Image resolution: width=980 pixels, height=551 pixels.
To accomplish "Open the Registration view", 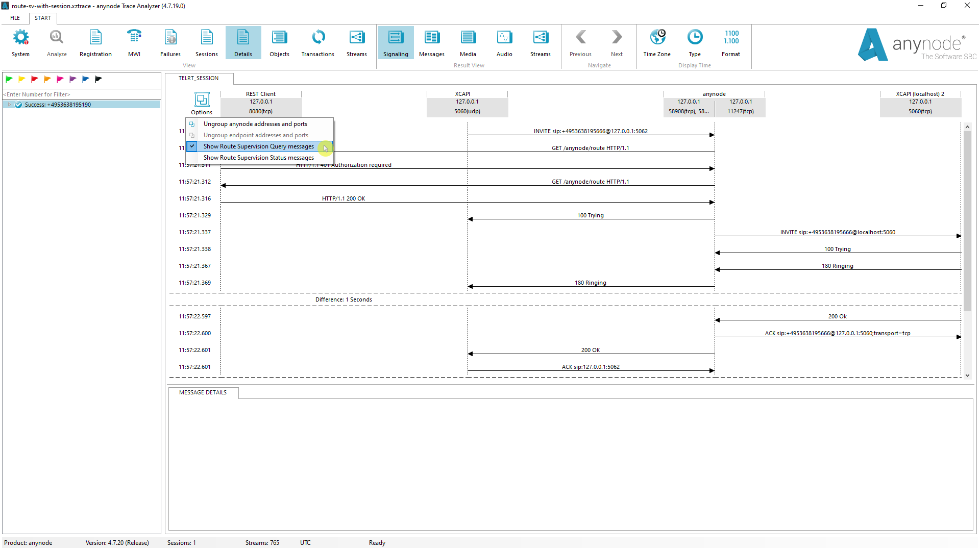I will 95,43.
